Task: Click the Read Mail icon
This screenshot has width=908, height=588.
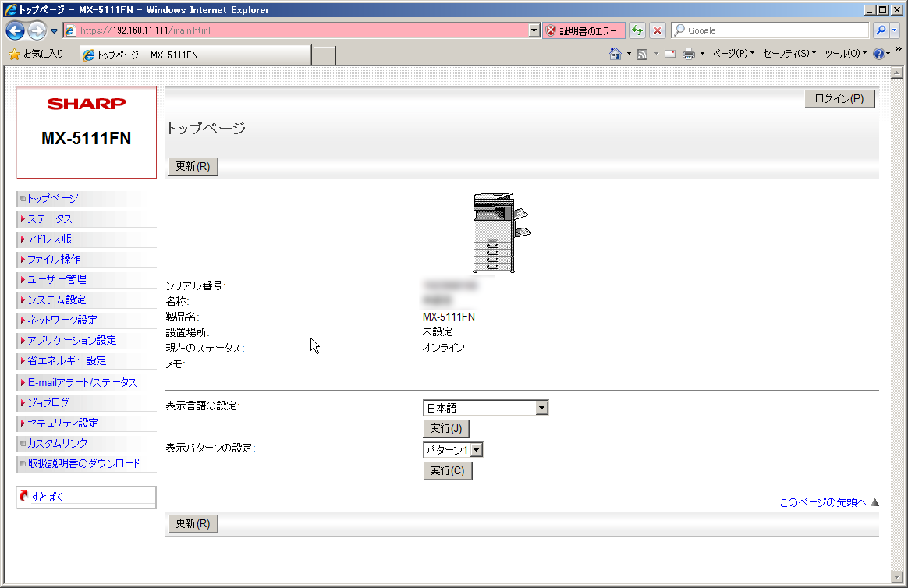Action: point(670,54)
